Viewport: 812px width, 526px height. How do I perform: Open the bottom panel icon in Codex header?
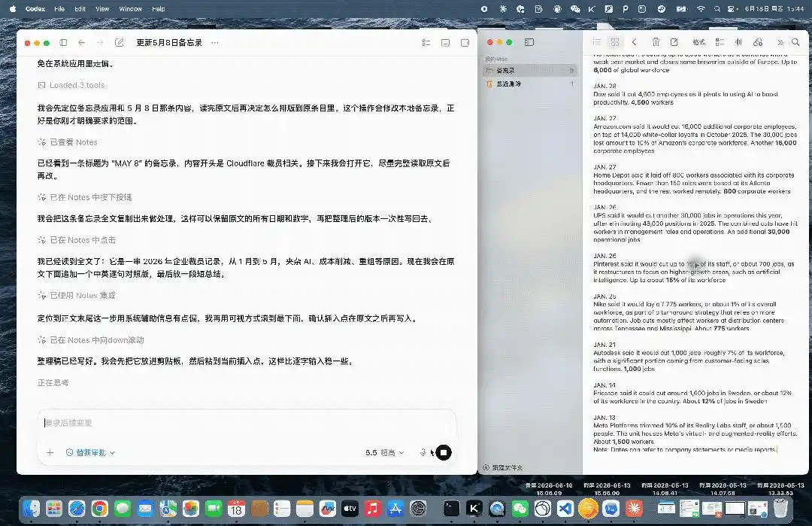pyautogui.click(x=445, y=42)
